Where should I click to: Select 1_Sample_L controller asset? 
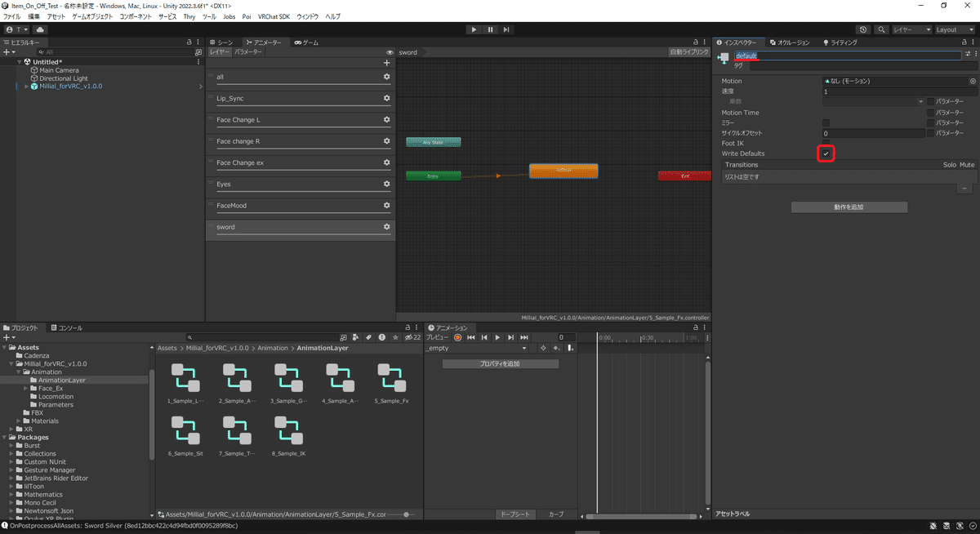pyautogui.click(x=185, y=383)
